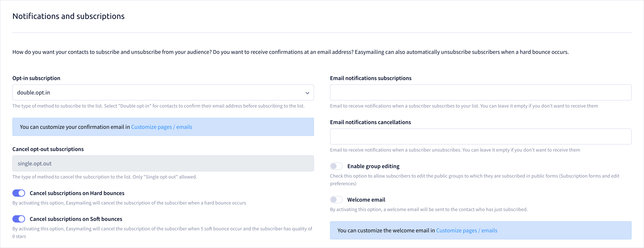
Task: Open Customize pages / emails link for confirmation email
Action: pos(162,127)
